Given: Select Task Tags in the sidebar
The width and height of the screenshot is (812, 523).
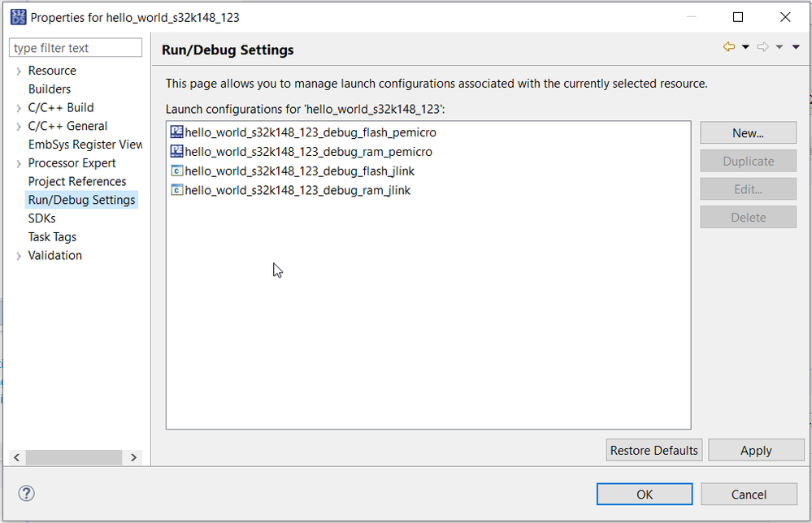Looking at the screenshot, I should 51,236.
